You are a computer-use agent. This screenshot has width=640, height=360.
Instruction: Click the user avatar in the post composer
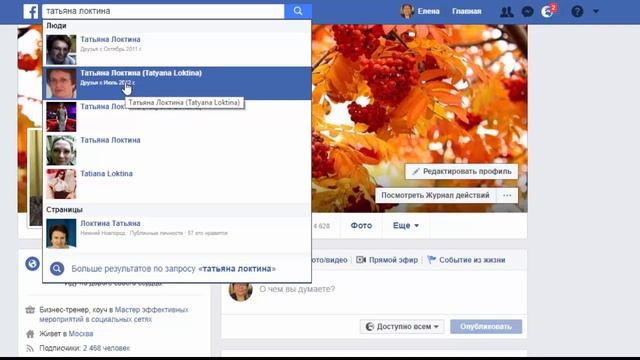pos(240,291)
